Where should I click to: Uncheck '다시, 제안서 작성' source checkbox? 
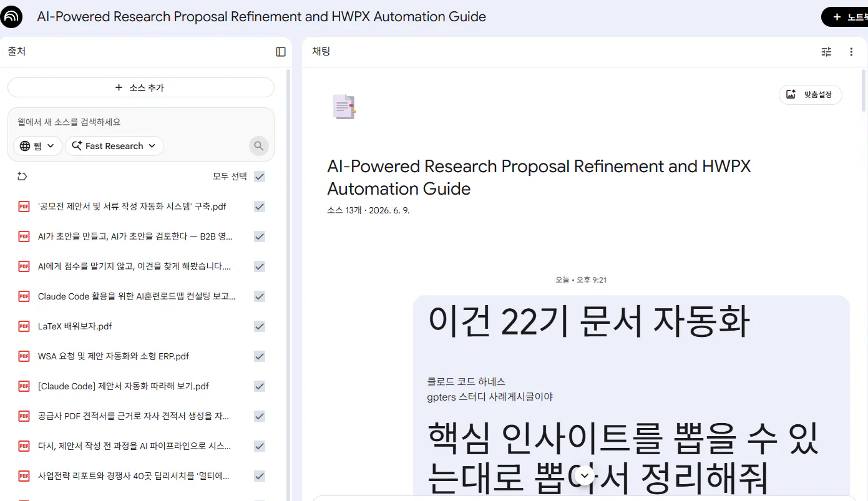260,446
